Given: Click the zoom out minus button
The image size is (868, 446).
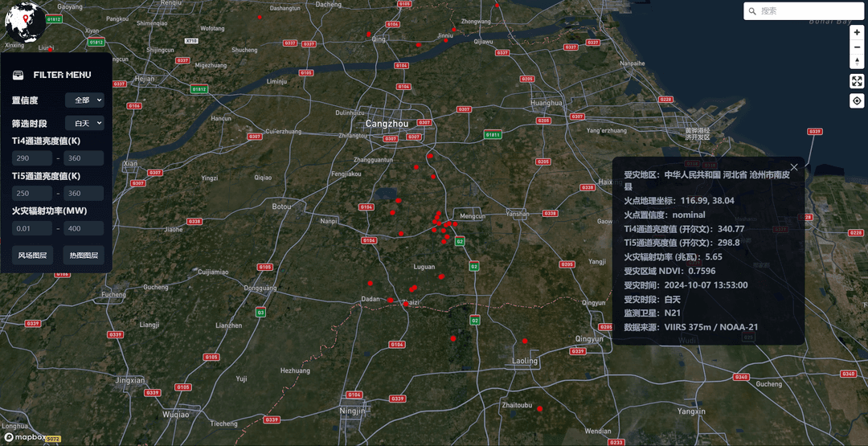Looking at the screenshot, I should [x=857, y=47].
